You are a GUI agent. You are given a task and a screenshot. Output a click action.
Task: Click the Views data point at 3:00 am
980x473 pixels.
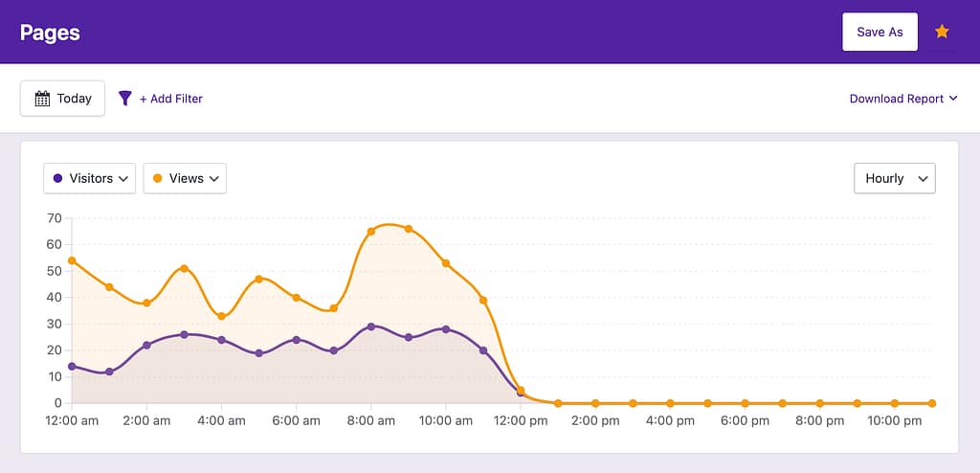tap(184, 268)
